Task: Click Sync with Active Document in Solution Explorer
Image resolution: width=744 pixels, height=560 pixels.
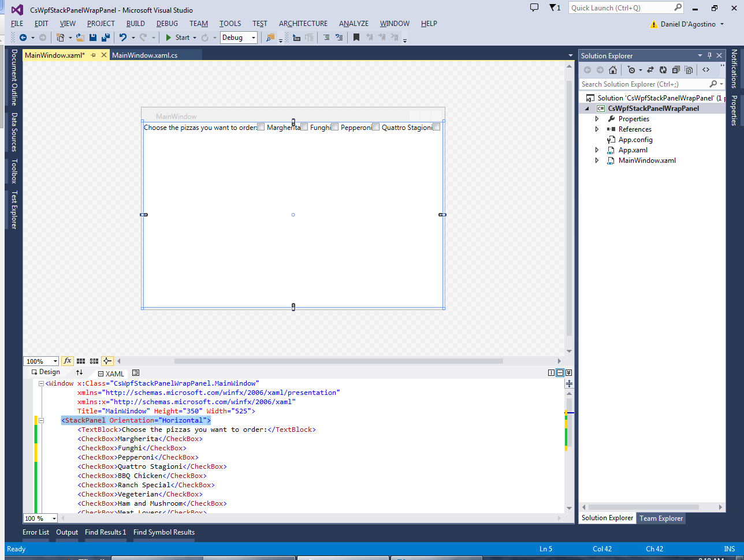Action: [x=650, y=70]
